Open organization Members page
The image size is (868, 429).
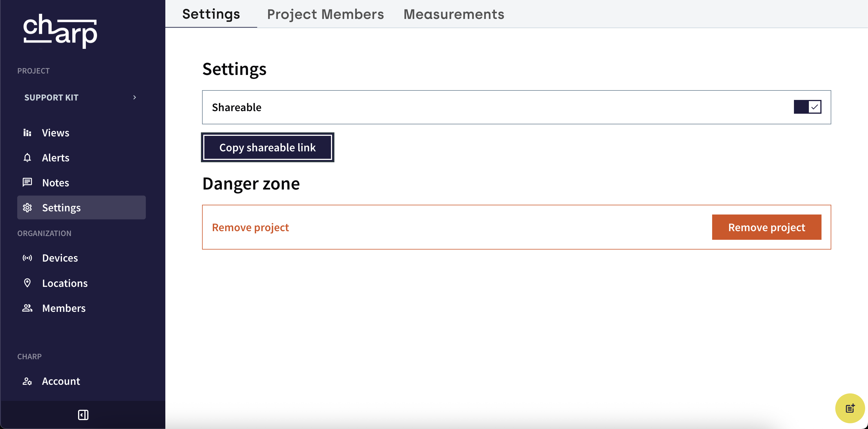81,308
